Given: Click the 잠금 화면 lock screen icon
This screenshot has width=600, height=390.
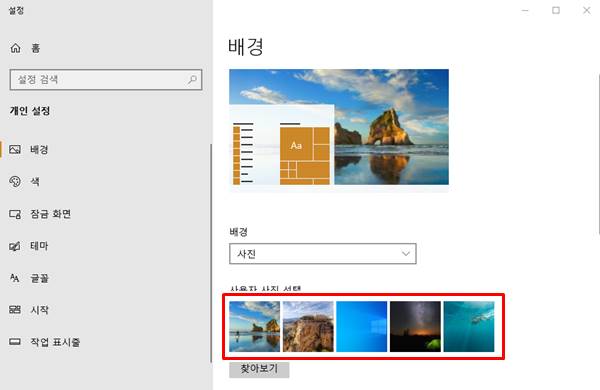Looking at the screenshot, I should 15,214.
